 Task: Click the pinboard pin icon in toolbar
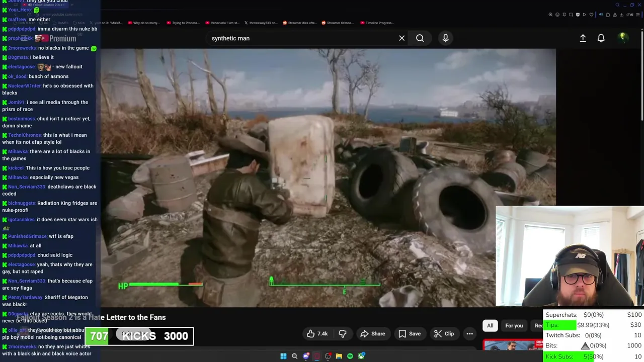click(x=565, y=15)
